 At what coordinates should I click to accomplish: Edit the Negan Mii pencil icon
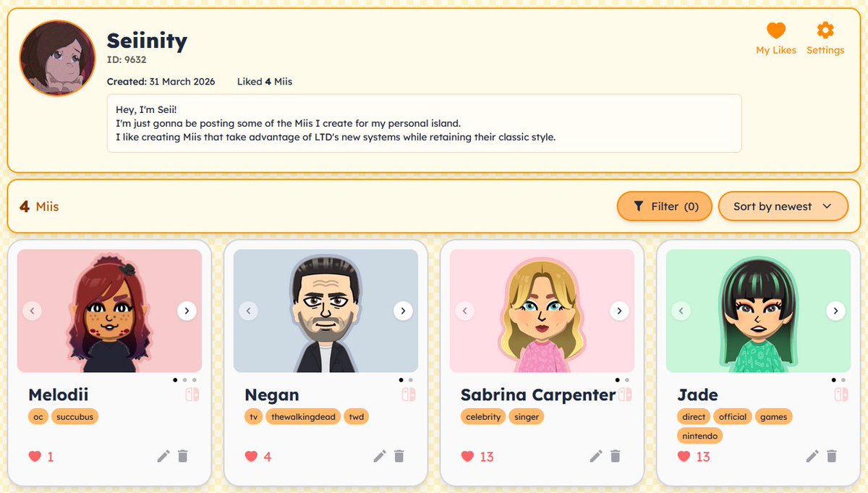(380, 456)
